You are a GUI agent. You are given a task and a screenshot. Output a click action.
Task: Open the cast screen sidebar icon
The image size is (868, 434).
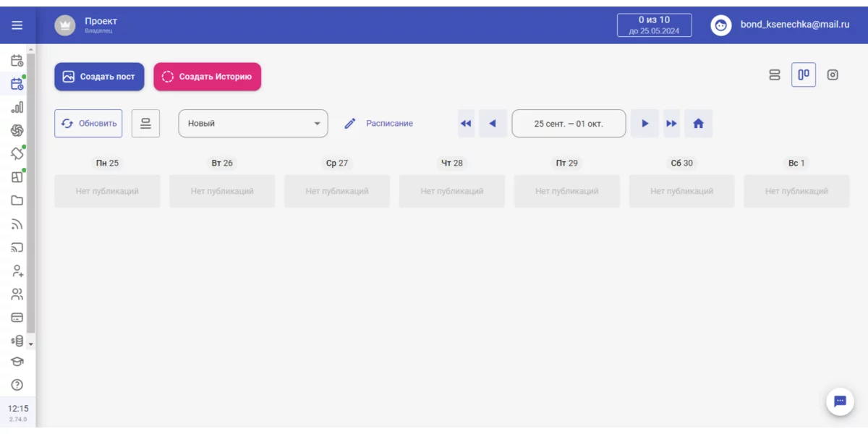pyautogui.click(x=17, y=247)
